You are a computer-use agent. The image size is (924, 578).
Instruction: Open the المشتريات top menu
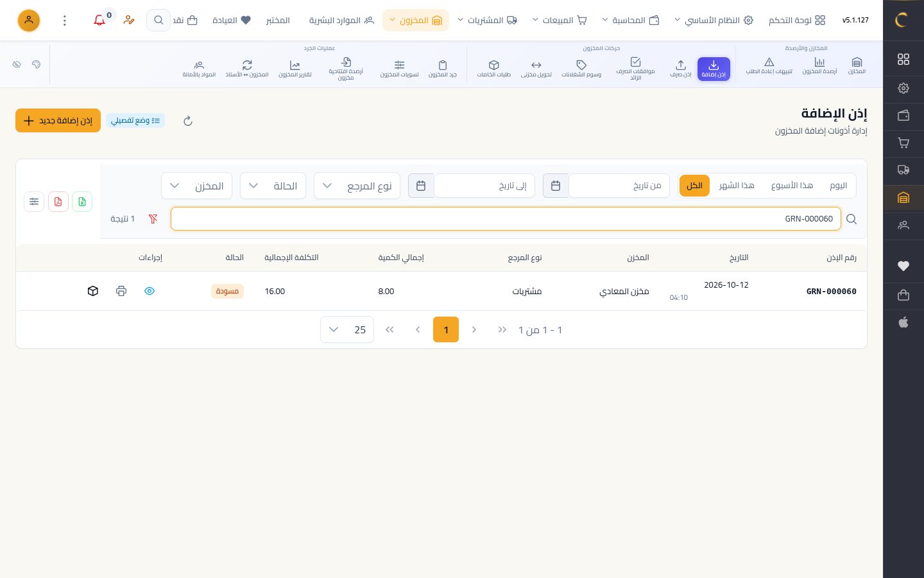(x=487, y=21)
